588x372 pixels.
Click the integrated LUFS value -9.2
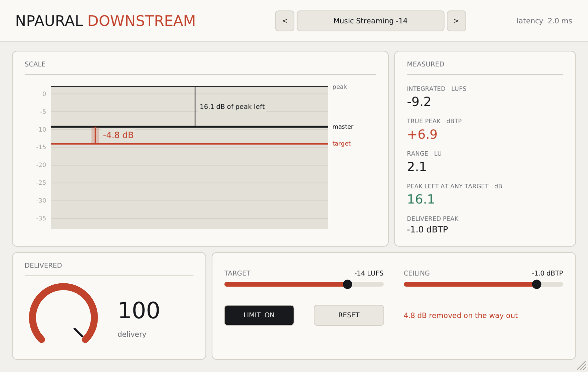point(419,102)
